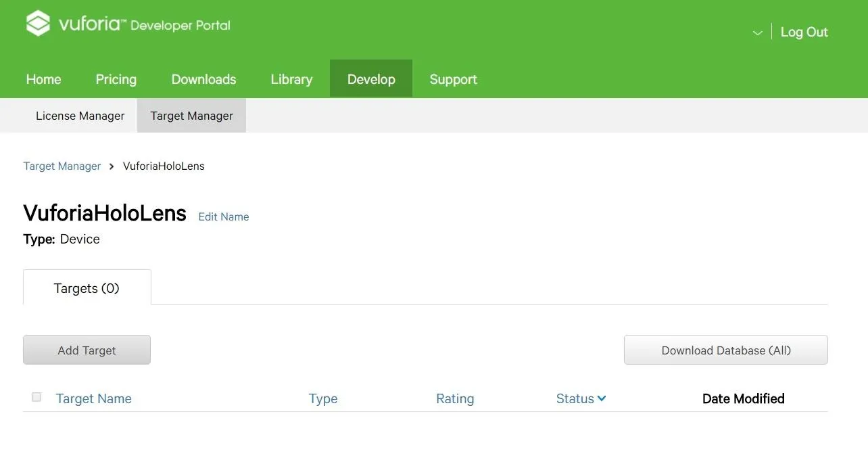Click the Date Modified column header
The width and height of the screenshot is (868, 460).
(743, 398)
